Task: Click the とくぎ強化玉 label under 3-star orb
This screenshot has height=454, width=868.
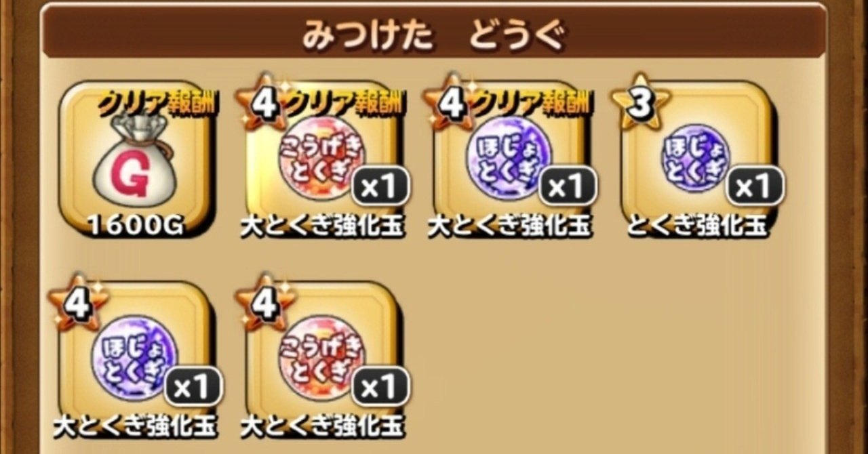Action: click(696, 226)
